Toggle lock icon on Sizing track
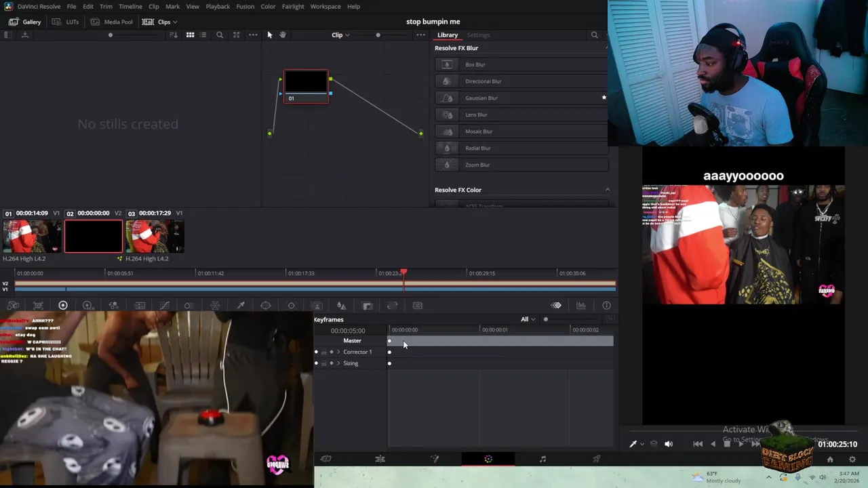 click(x=323, y=363)
